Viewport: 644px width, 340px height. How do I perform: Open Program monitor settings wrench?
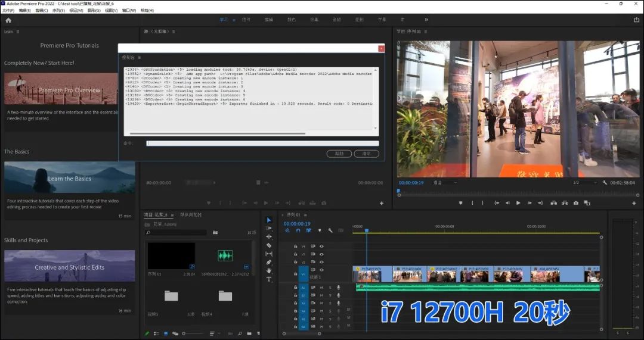[x=605, y=183]
